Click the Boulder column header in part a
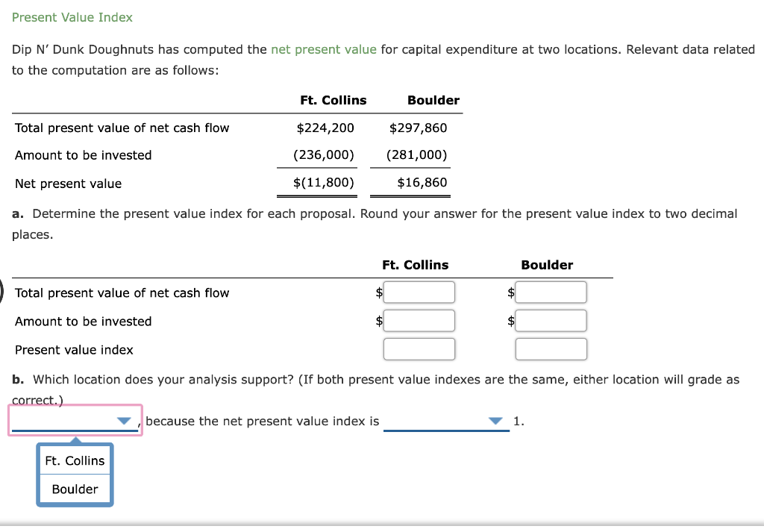764x532 pixels. pyautogui.click(x=547, y=264)
